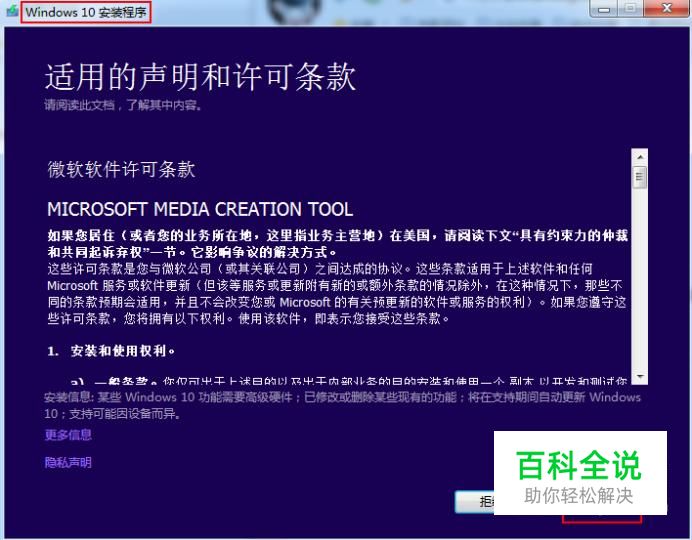692x540 pixels.
Task: Click the MICROSOFT MEDIA CREATION TOOL heading
Action: point(200,209)
